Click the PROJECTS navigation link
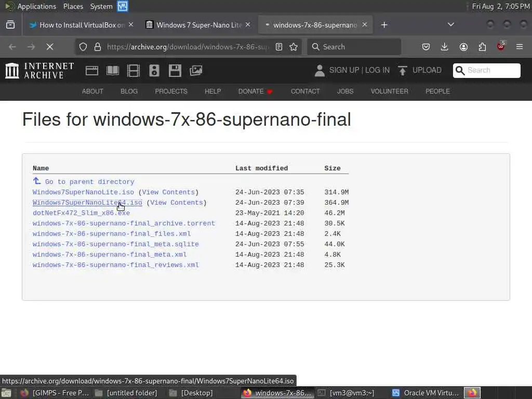Viewport: 532px width, 399px height. (x=171, y=91)
